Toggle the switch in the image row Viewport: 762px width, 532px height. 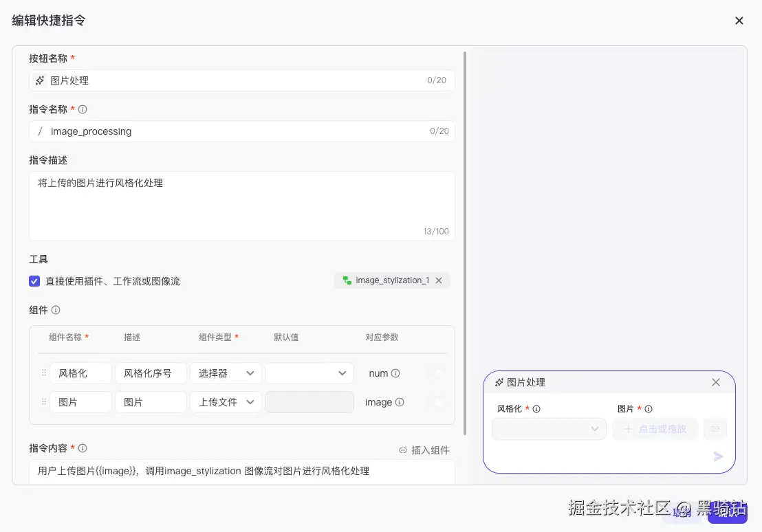435,402
